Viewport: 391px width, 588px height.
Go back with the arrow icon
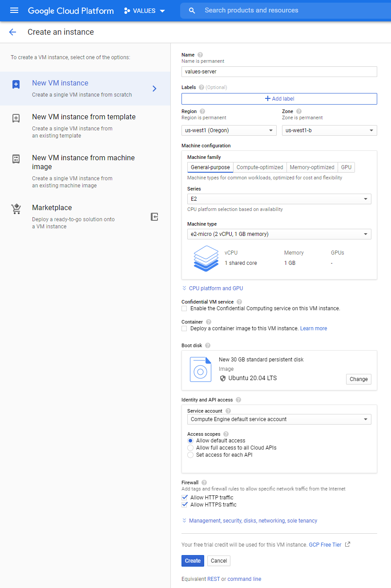pyautogui.click(x=12, y=32)
